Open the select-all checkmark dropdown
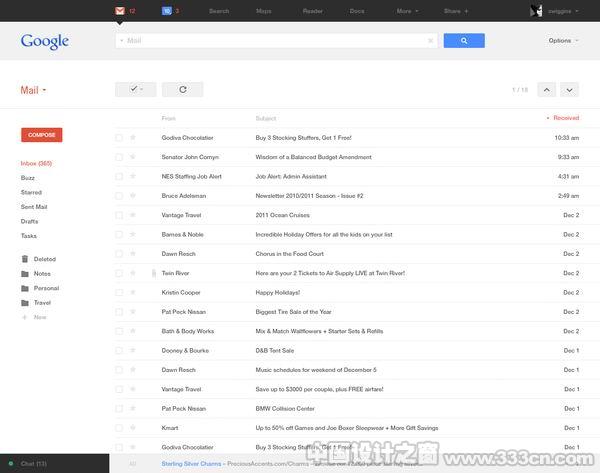Screen dimensions: 600x473 [x=135, y=89]
